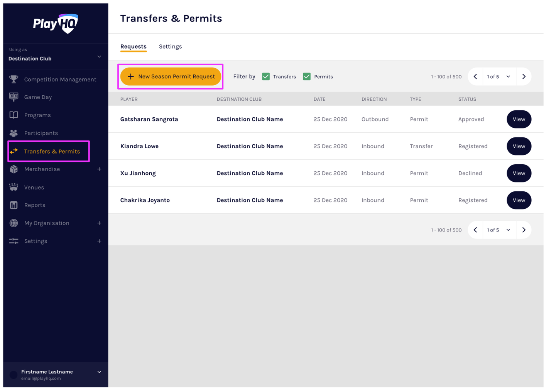Uncheck the Transfers filter checkbox
The image size is (551, 392).
(266, 77)
